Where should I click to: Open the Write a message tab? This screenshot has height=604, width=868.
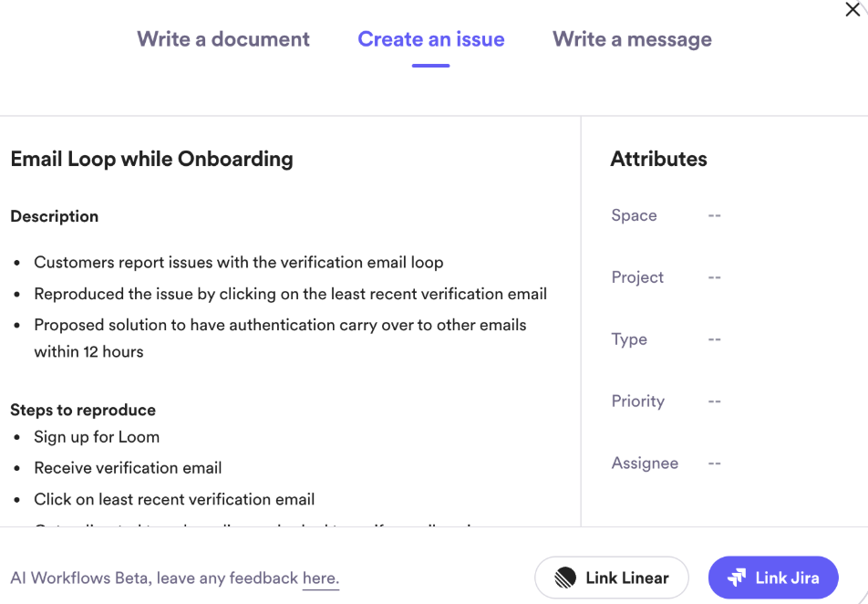pos(632,39)
